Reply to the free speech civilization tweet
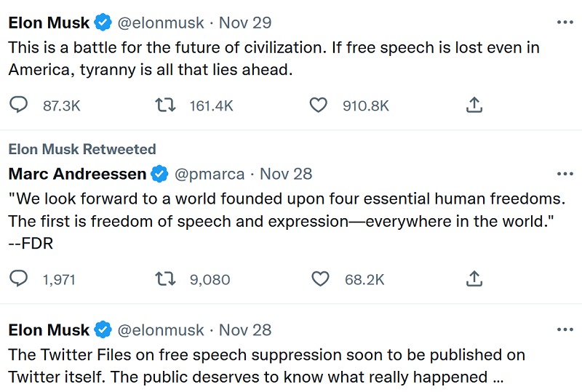This screenshot has height=392, width=582. [x=18, y=105]
